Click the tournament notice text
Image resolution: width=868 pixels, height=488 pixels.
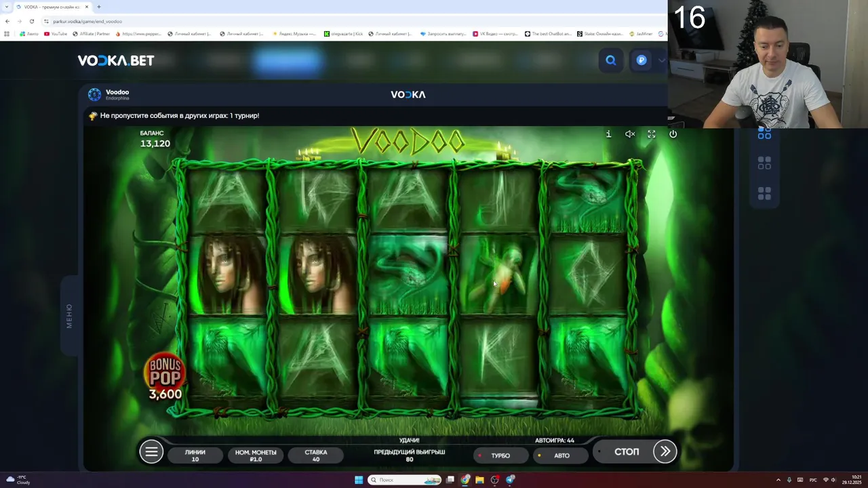coord(180,116)
